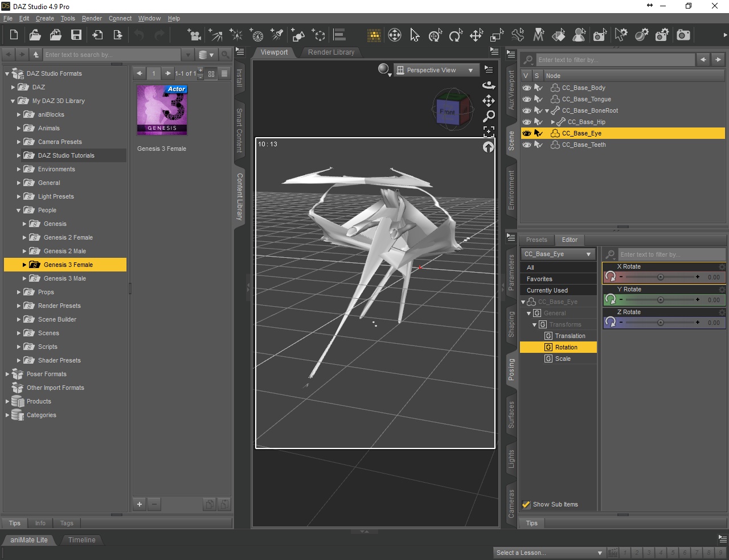
Task: Open the Perspective View dropdown
Action: click(x=436, y=70)
